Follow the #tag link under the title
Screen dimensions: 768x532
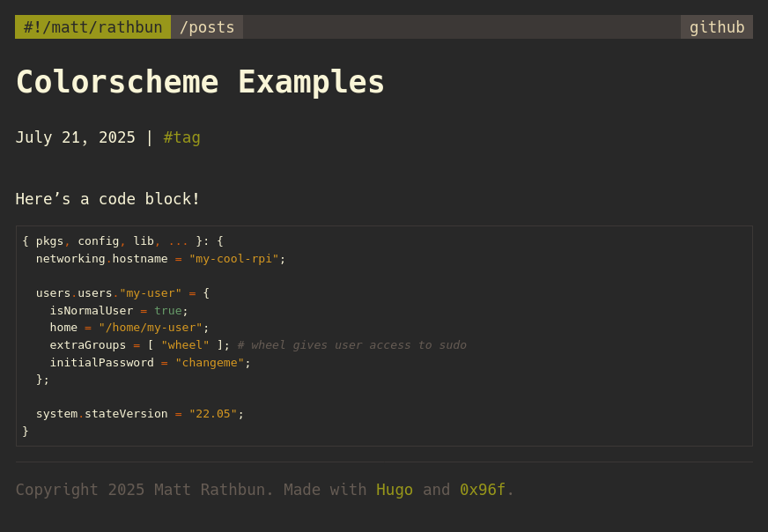click(x=181, y=137)
